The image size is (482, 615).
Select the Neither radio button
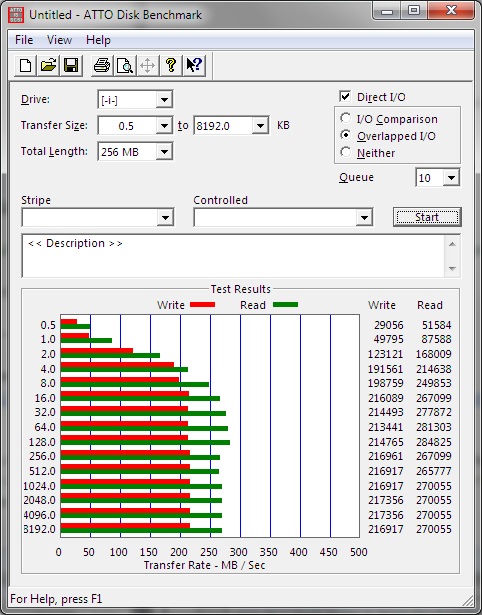346,152
